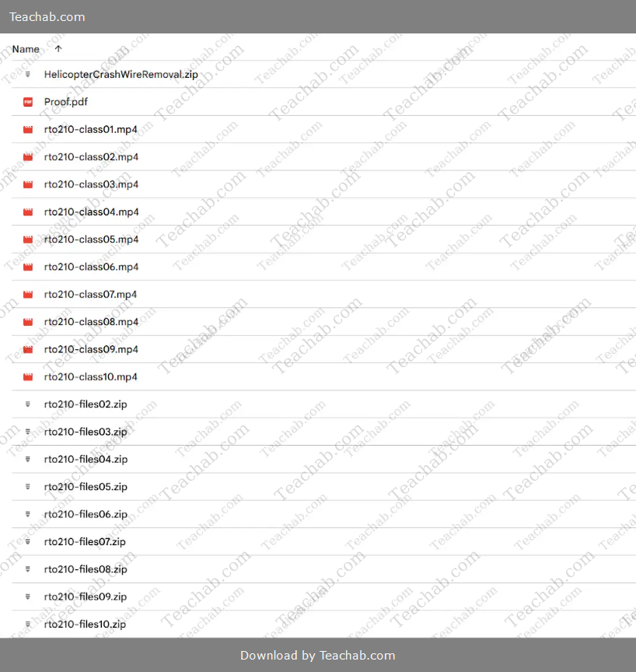Viewport: 636px width, 672px height.
Task: Open the HelicopterCrashWireRemoval.zip file
Action: 121,75
